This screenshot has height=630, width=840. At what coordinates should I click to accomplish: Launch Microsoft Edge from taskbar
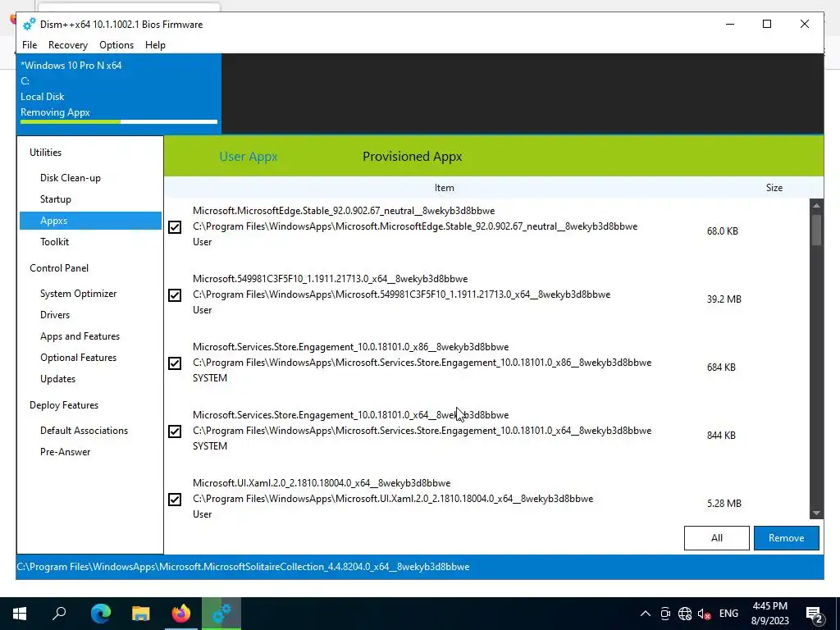(x=100, y=614)
